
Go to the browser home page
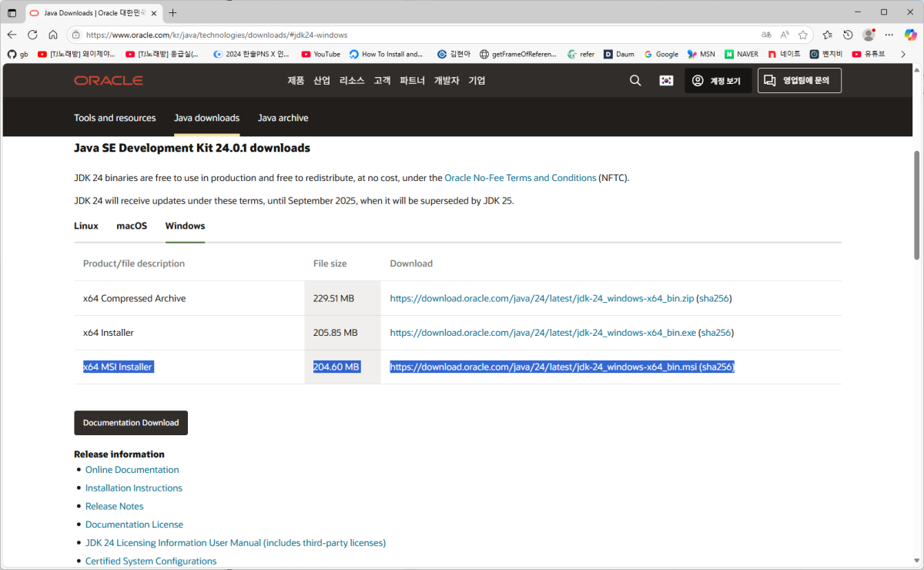click(53, 35)
